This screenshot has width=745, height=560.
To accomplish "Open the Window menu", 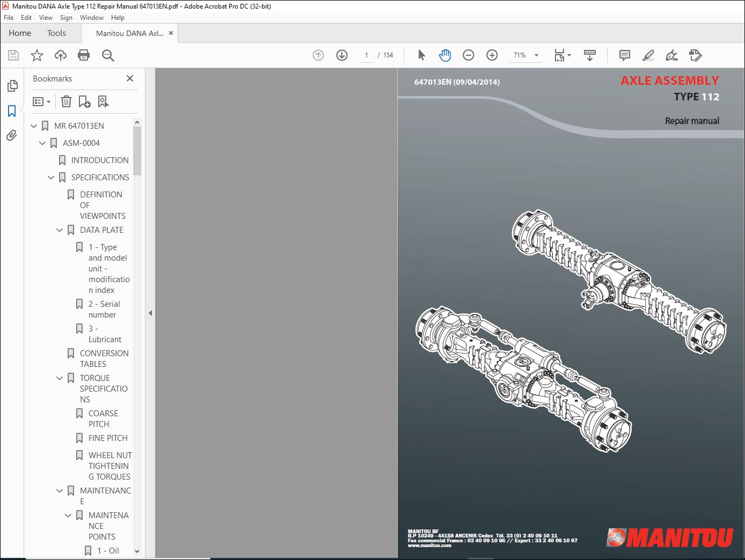I will point(92,18).
